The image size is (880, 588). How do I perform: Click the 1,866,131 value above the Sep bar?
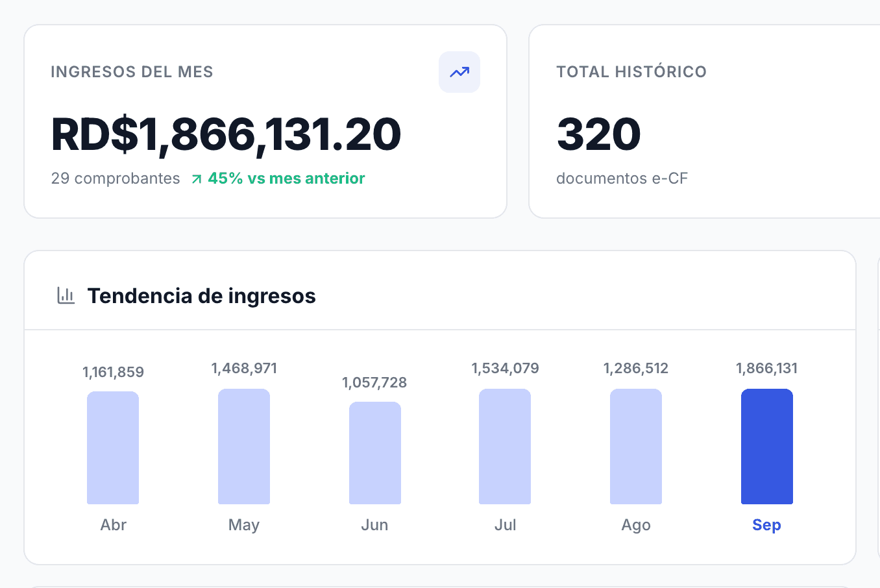pyautogui.click(x=766, y=369)
